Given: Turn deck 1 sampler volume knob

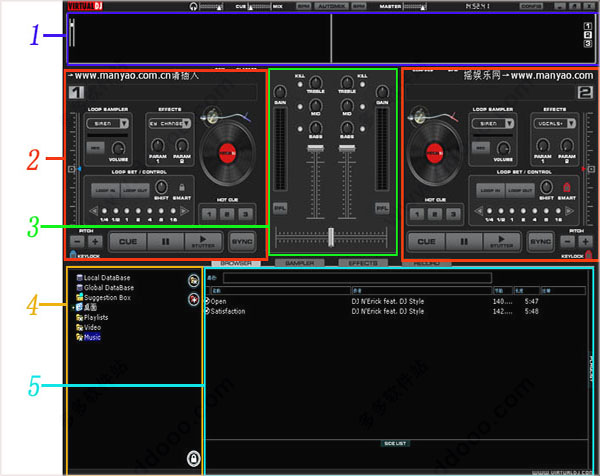Looking at the screenshot, I should (118, 148).
